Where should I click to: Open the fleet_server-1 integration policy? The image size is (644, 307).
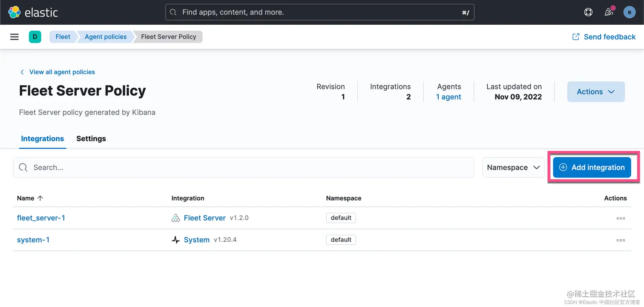[41, 218]
